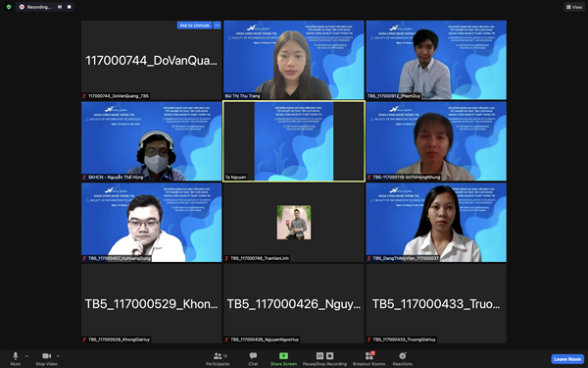Viewport: 588px width, 368px height.
Task: Click the Leave Room button
Action: (567, 359)
